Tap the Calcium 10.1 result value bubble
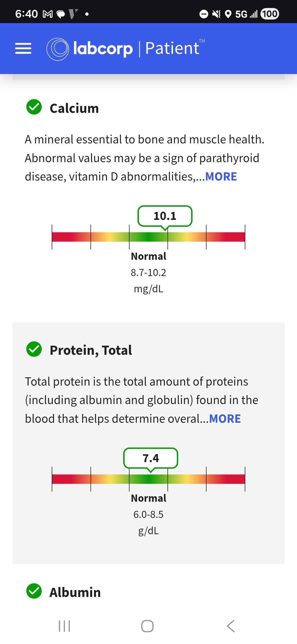The image size is (297, 644). [165, 216]
